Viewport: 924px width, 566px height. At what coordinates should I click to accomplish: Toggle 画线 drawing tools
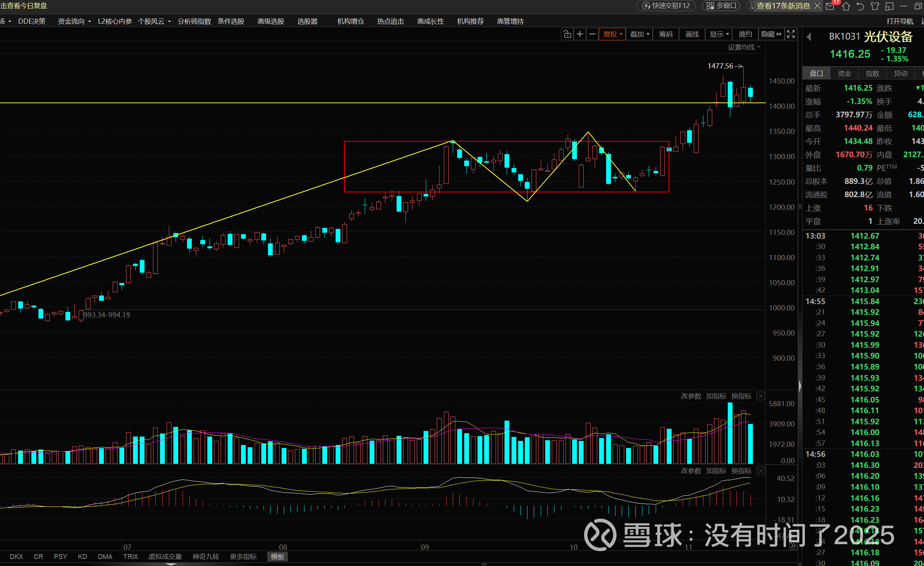tap(692, 34)
